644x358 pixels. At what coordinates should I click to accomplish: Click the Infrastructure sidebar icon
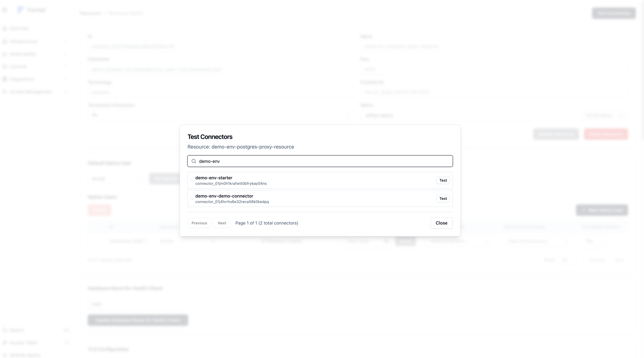point(5,41)
